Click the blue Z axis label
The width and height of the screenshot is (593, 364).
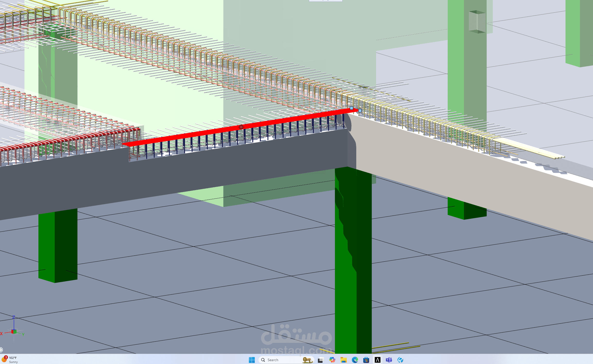(14, 317)
